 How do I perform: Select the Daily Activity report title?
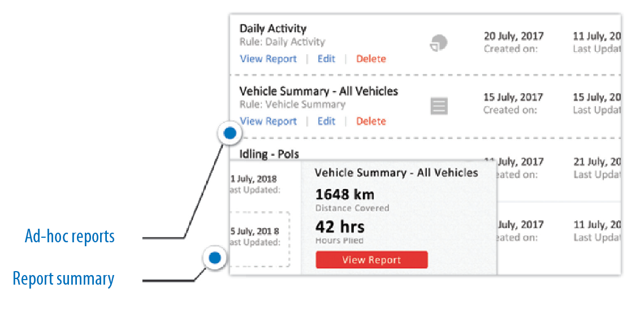click(x=273, y=29)
